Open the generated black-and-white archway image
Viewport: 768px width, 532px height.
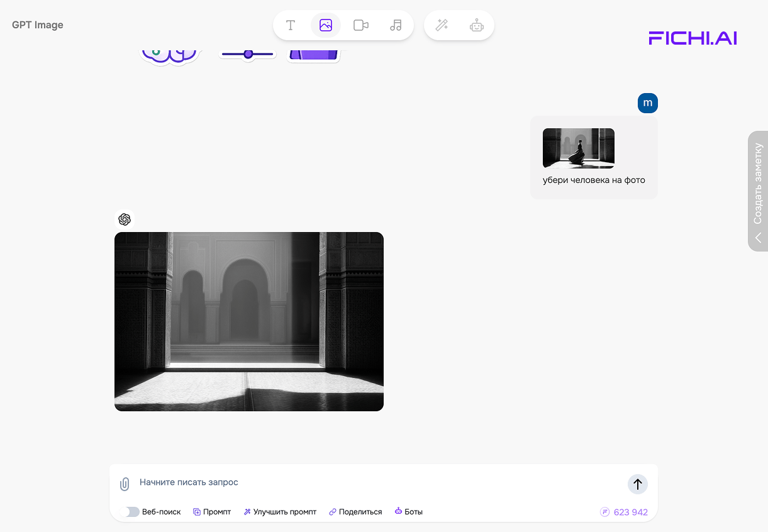249,321
